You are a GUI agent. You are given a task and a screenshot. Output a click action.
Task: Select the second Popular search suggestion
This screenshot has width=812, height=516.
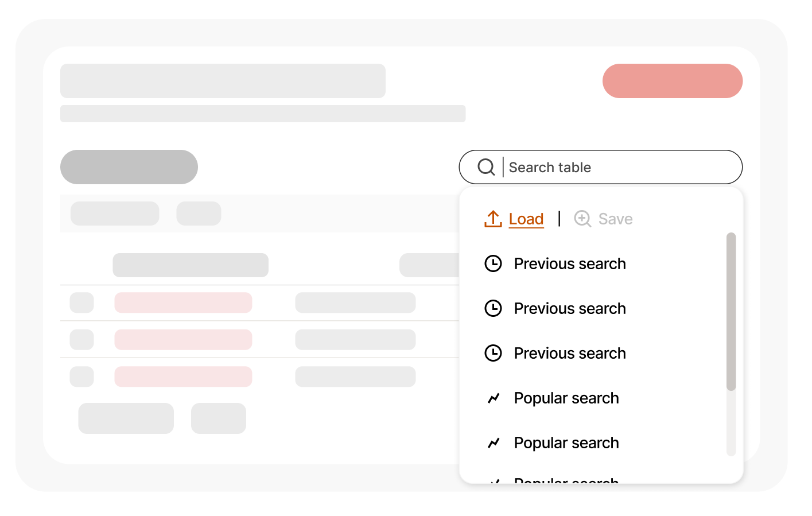click(566, 443)
